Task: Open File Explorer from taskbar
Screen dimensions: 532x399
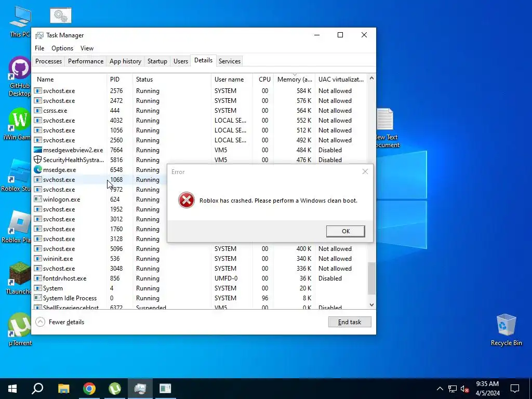Action: (63, 389)
